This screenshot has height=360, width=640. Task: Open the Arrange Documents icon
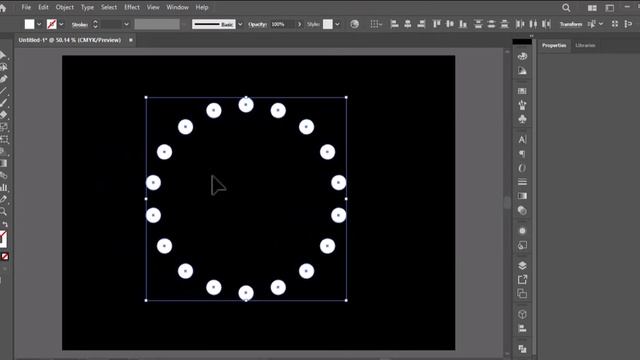click(x=592, y=8)
